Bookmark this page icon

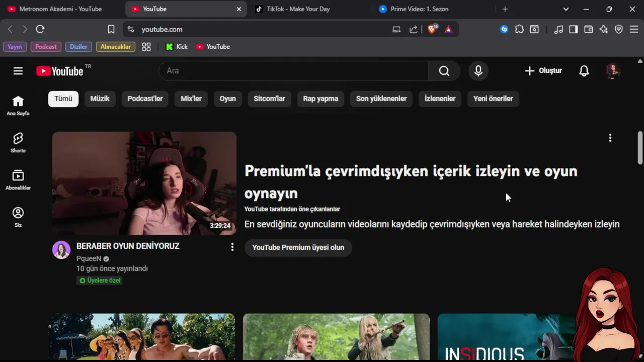pos(111,29)
